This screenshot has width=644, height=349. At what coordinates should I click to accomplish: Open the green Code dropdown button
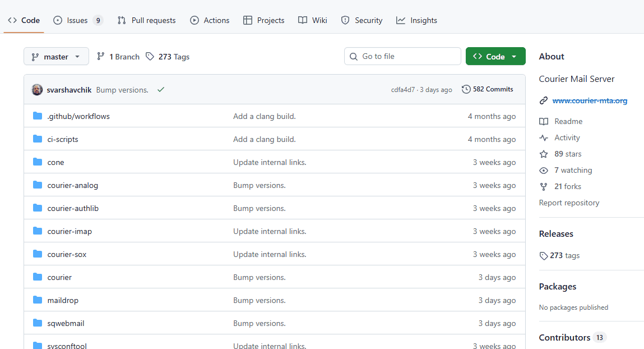pos(495,56)
